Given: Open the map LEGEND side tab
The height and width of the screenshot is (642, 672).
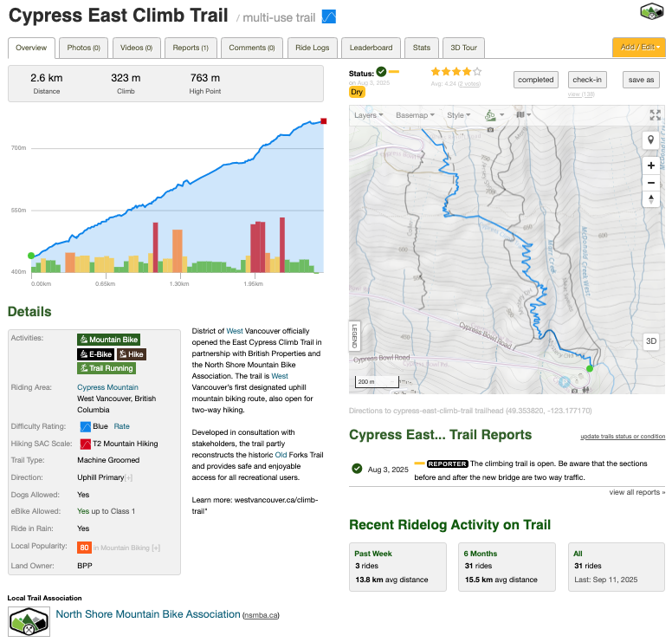Looking at the screenshot, I should 354,336.
